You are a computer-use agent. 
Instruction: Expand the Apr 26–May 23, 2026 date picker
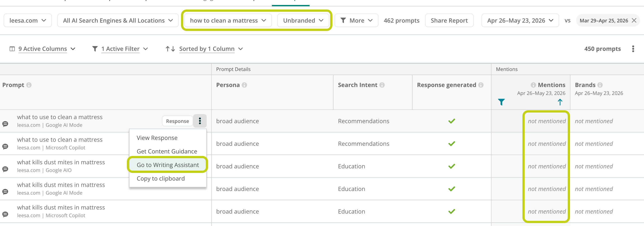pyautogui.click(x=520, y=21)
